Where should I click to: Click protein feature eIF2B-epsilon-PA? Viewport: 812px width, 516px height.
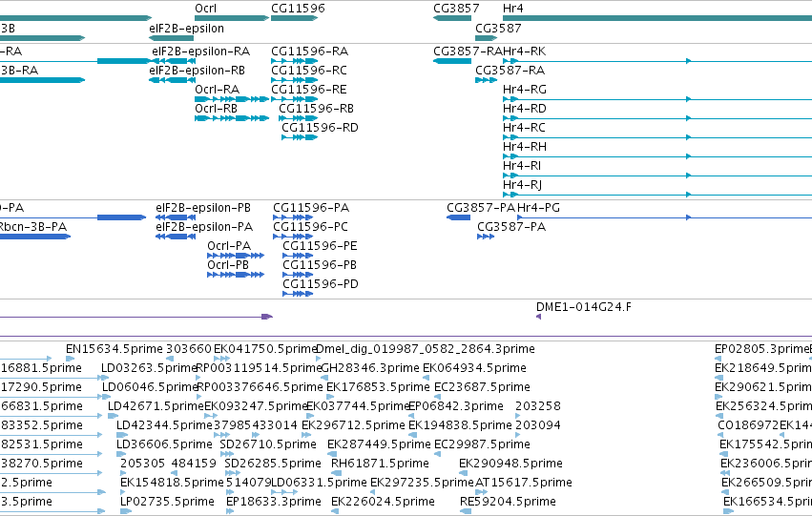[x=176, y=237]
